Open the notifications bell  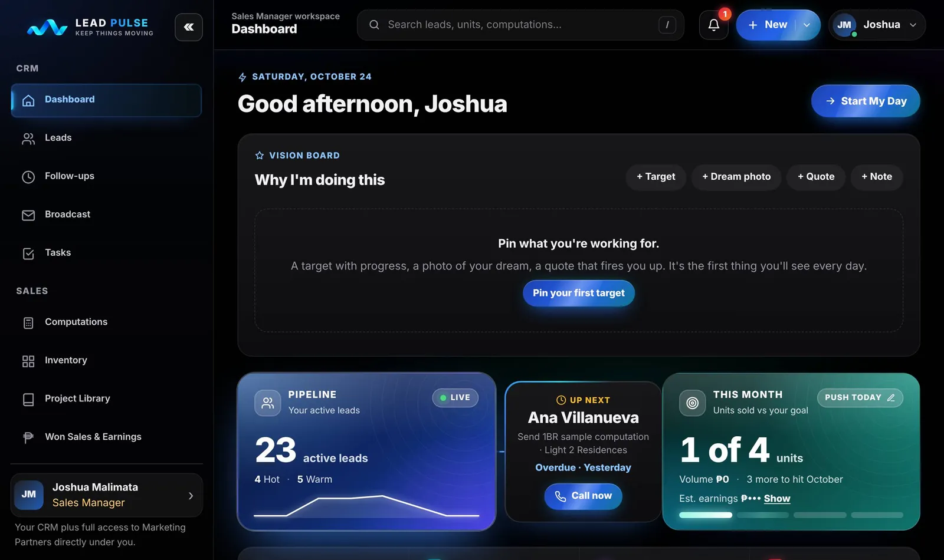tap(714, 25)
